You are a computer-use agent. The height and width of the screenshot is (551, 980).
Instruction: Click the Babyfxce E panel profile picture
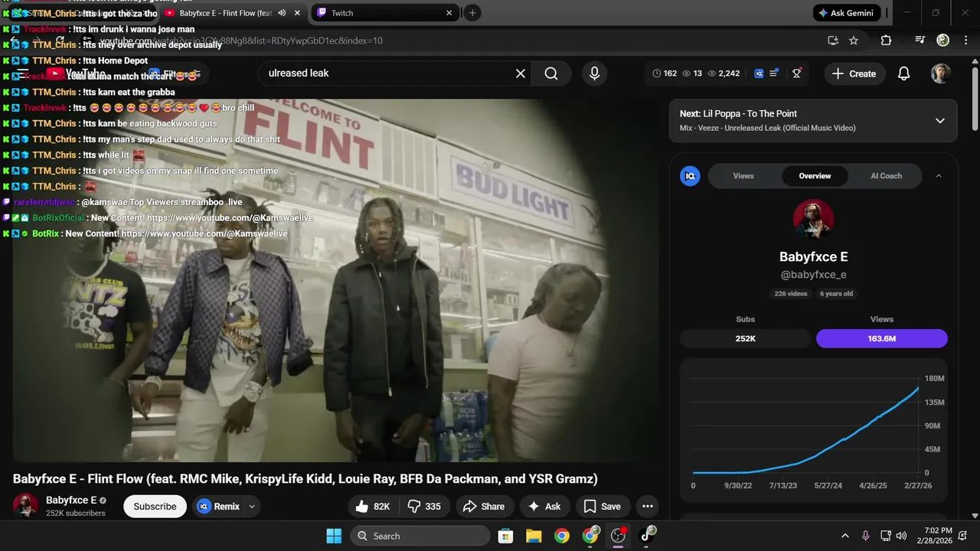(813, 220)
